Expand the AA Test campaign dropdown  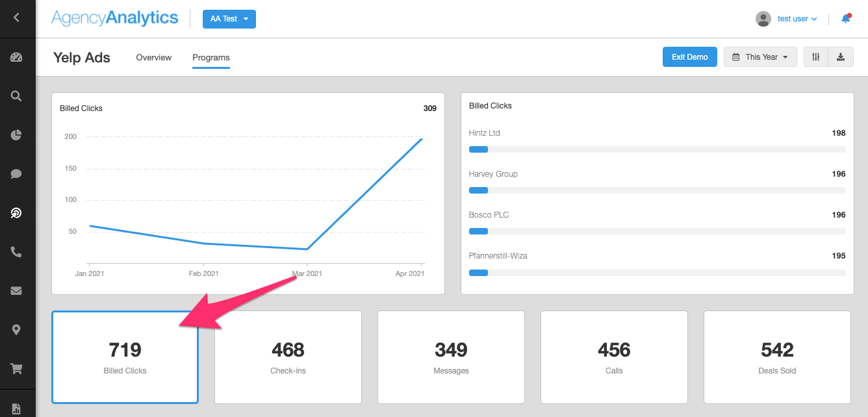tap(229, 19)
